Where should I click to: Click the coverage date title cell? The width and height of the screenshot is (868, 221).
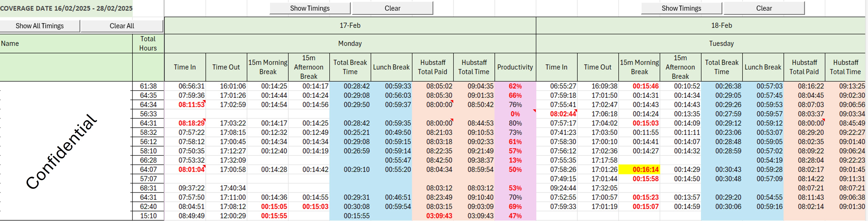[x=66, y=8]
